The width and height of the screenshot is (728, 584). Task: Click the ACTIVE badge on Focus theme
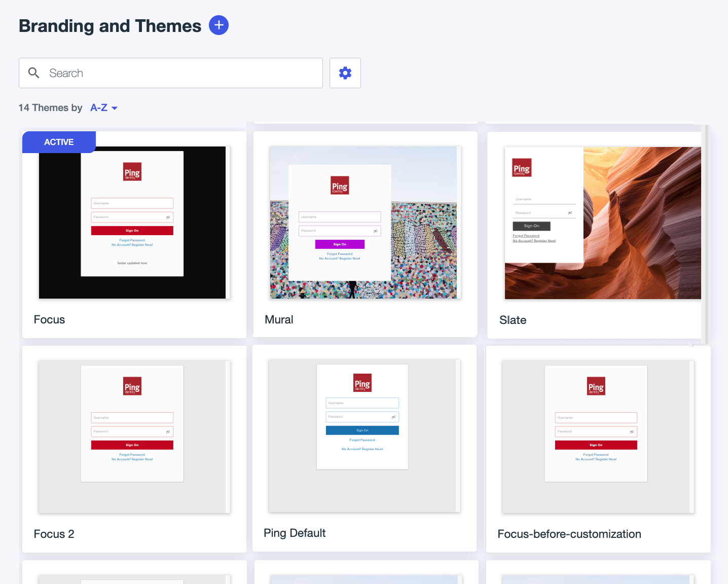click(x=59, y=142)
